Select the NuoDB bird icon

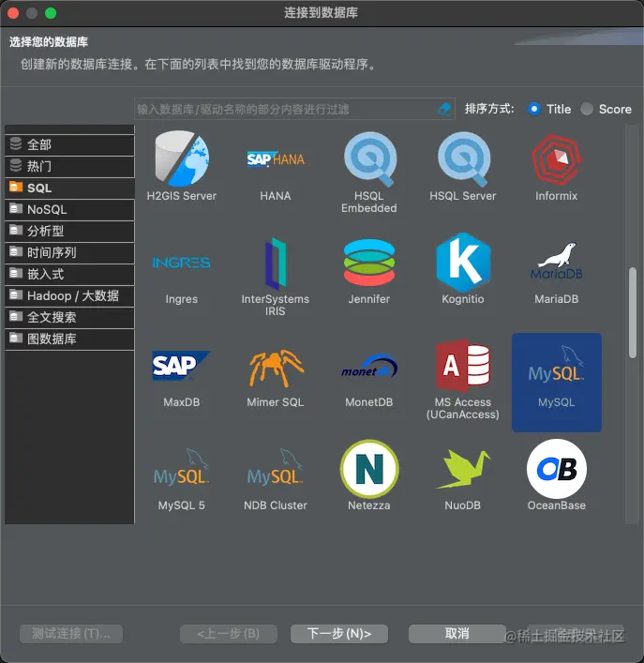[x=463, y=469]
